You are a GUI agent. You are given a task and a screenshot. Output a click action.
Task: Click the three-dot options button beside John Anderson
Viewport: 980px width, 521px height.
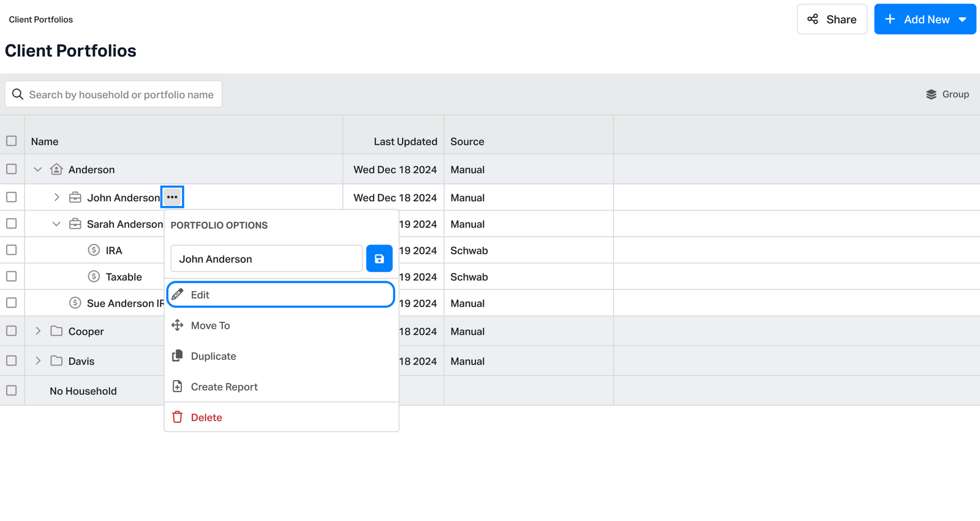[x=172, y=197]
